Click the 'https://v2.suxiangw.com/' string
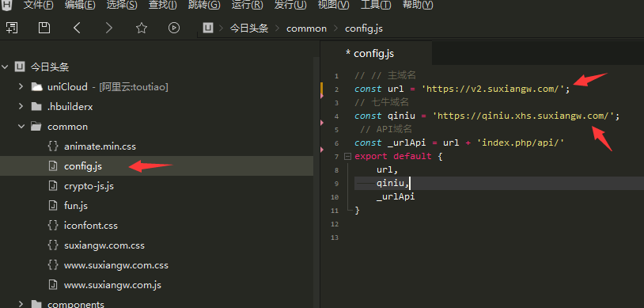Screen dimensions: 644x308 pos(493,89)
